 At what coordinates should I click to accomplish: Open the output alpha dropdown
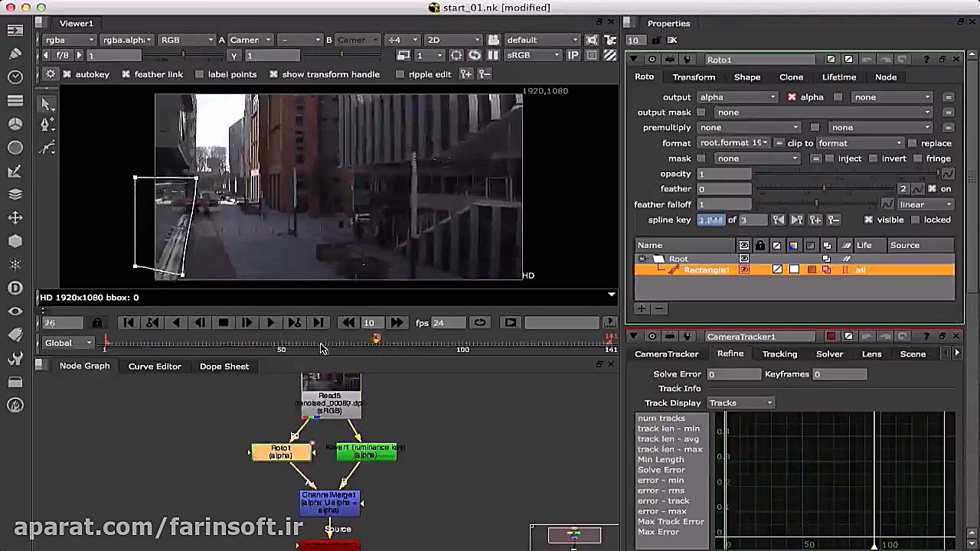coord(737,97)
